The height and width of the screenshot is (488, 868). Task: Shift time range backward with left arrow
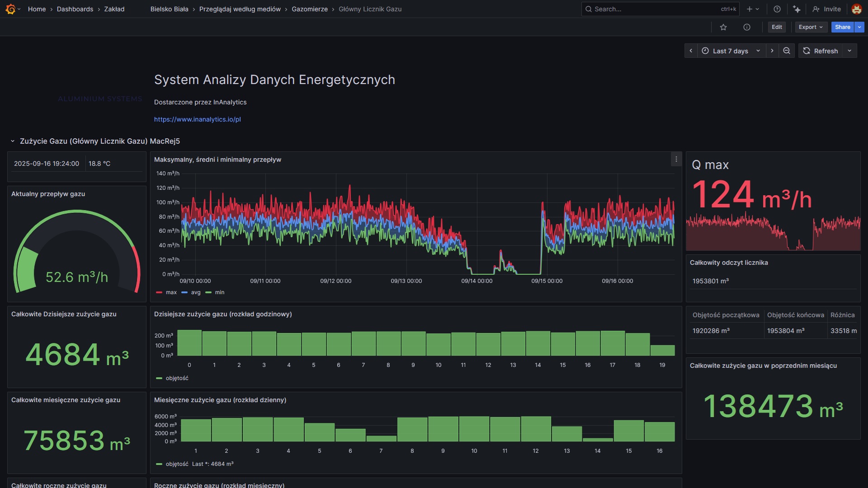coord(691,51)
